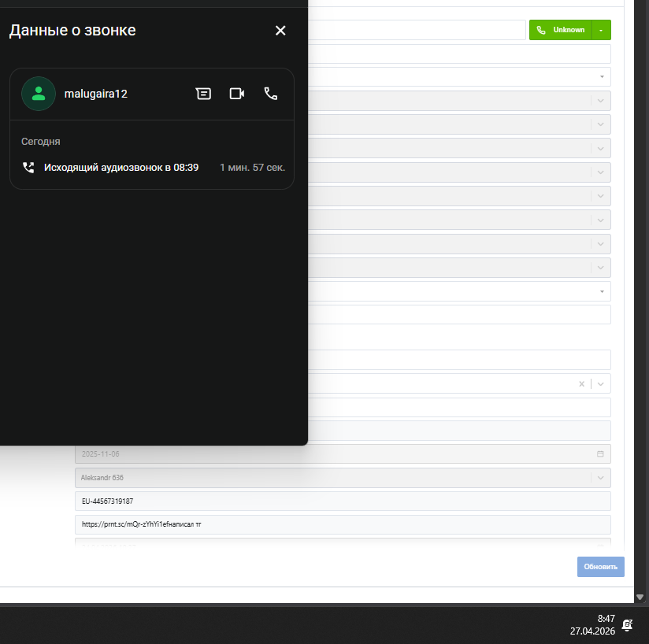Click phone icon on Unknown button

(541, 30)
